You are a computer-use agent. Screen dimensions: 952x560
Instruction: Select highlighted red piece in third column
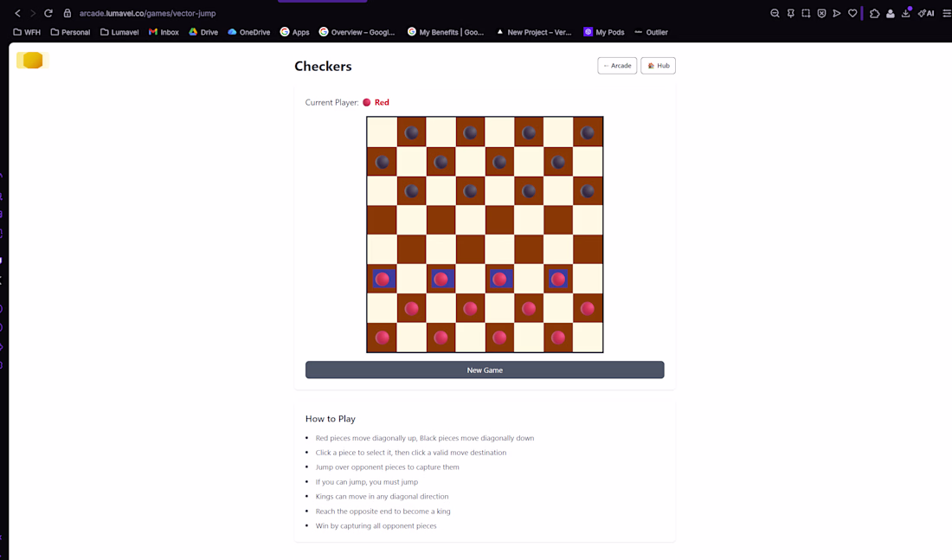point(441,280)
